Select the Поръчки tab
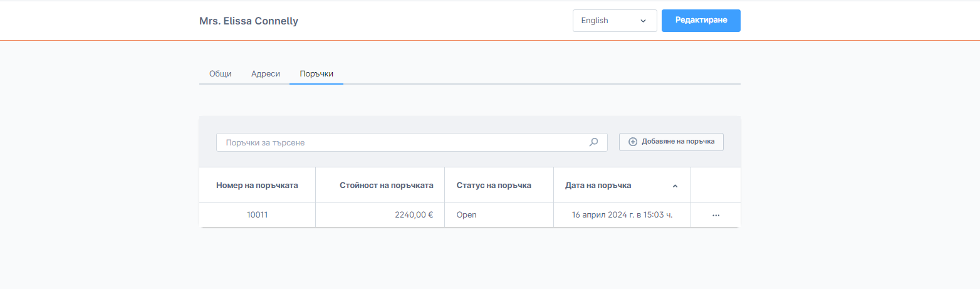The width and height of the screenshot is (980, 289). coord(316,73)
